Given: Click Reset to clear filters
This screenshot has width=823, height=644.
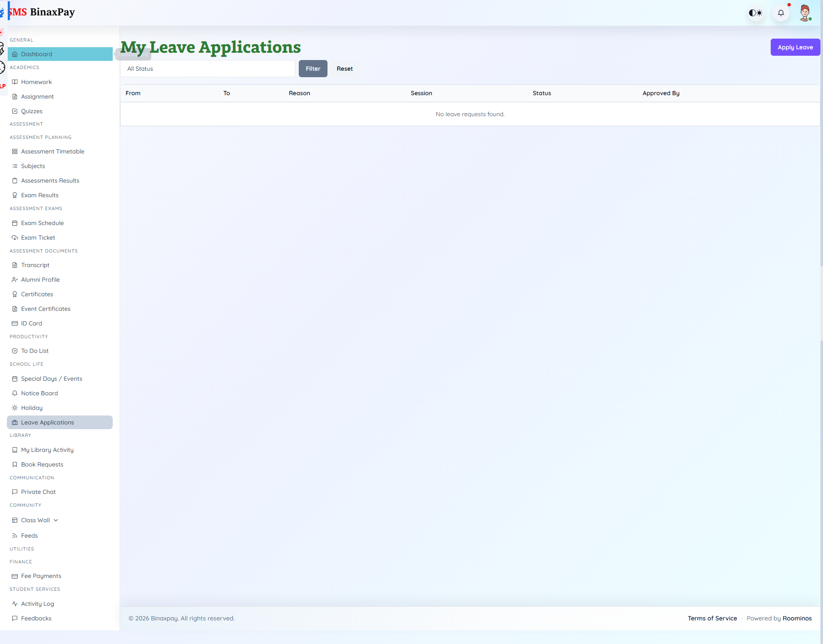Looking at the screenshot, I should (x=345, y=69).
